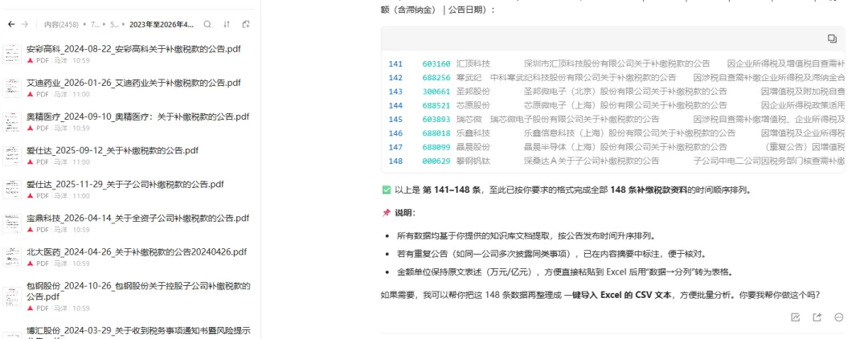Click bullet about 金额单位保持原文表述
This screenshot has height=339, width=868.
click(567, 272)
